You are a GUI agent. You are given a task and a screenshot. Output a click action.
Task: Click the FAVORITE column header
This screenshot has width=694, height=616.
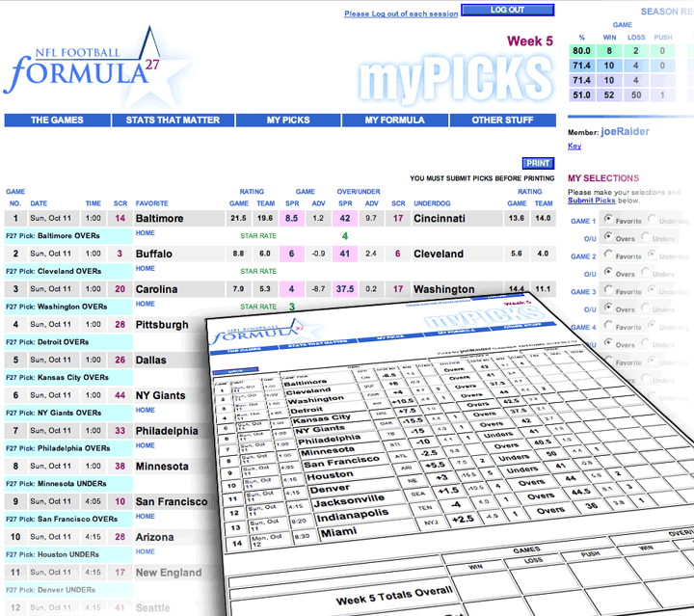[x=152, y=203]
